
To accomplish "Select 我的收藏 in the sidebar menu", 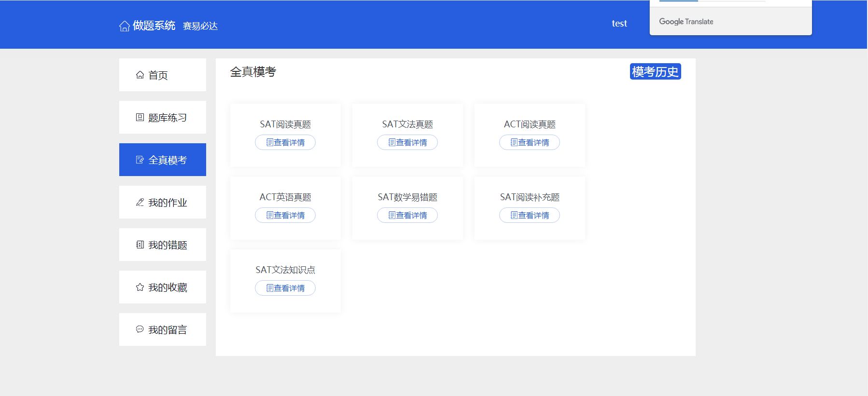I will pyautogui.click(x=167, y=287).
